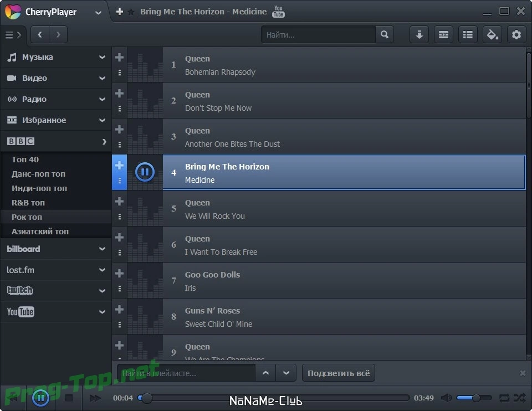Jump to previous playlist search match
This screenshot has width=532, height=411.
[x=265, y=373]
